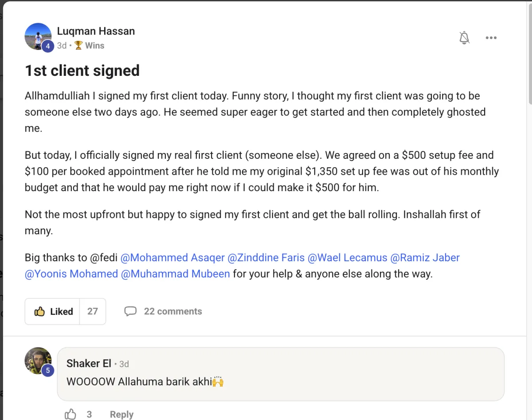
Task: Visit the @Wael Lecamus mention
Action: [347, 258]
